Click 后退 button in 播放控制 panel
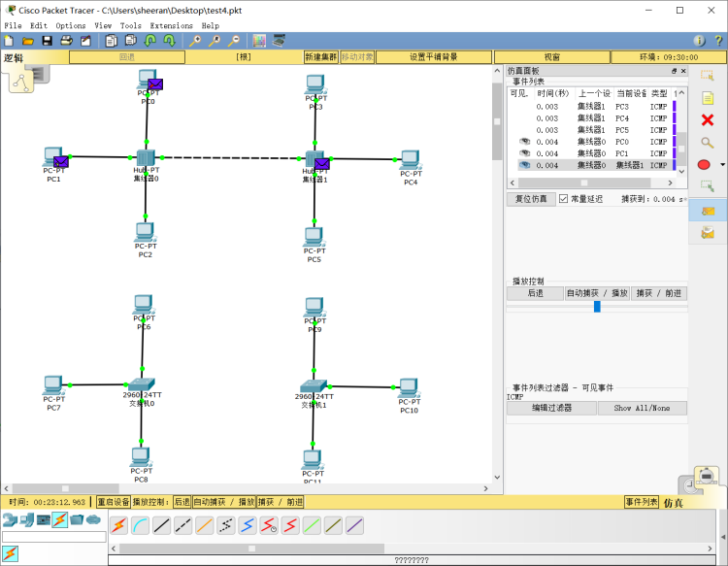Image resolution: width=728 pixels, height=566 pixels. (535, 293)
